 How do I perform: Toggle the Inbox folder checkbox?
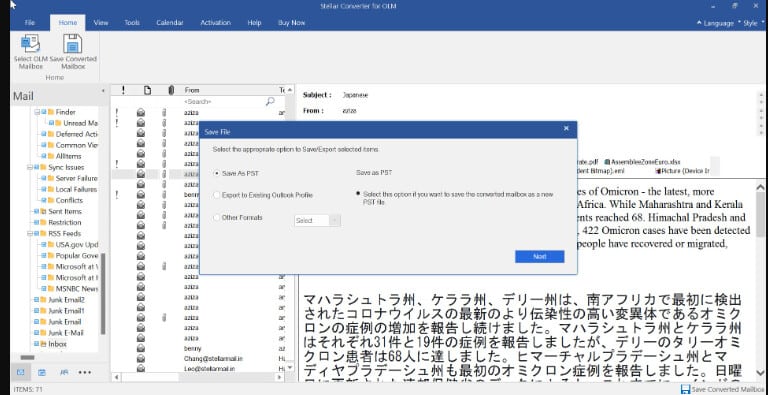tap(36, 344)
